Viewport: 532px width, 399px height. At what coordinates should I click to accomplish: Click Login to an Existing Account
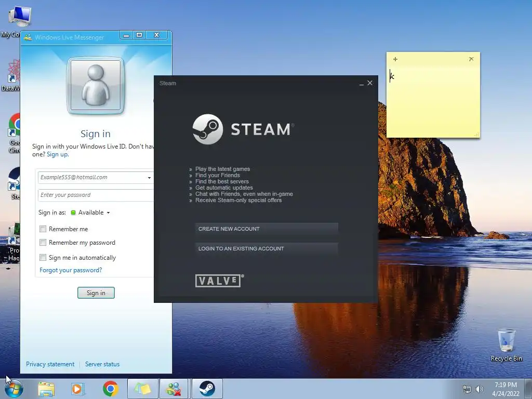pos(267,249)
